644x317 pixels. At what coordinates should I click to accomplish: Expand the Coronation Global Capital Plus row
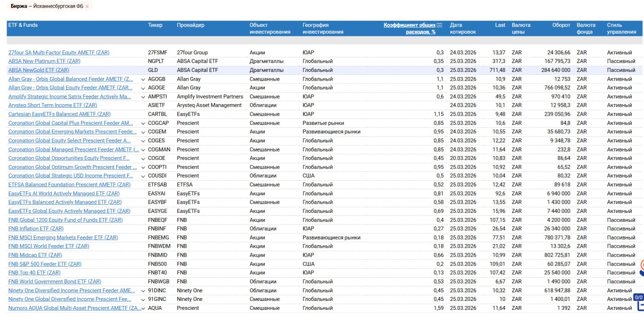(143, 123)
